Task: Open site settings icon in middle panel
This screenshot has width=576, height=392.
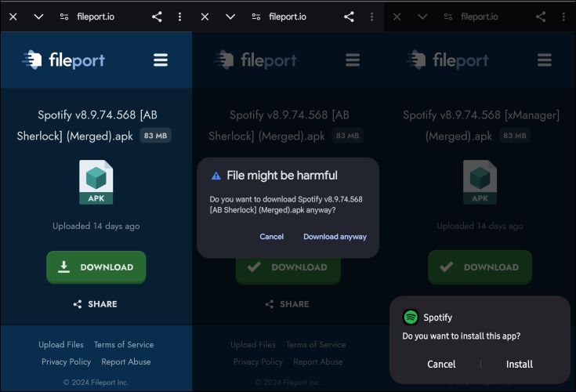Action: coord(256,17)
